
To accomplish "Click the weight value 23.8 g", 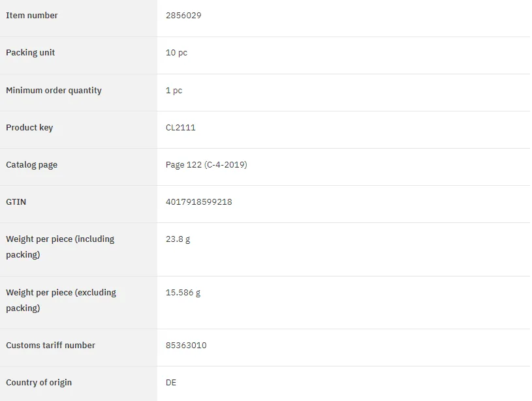I will [178, 239].
